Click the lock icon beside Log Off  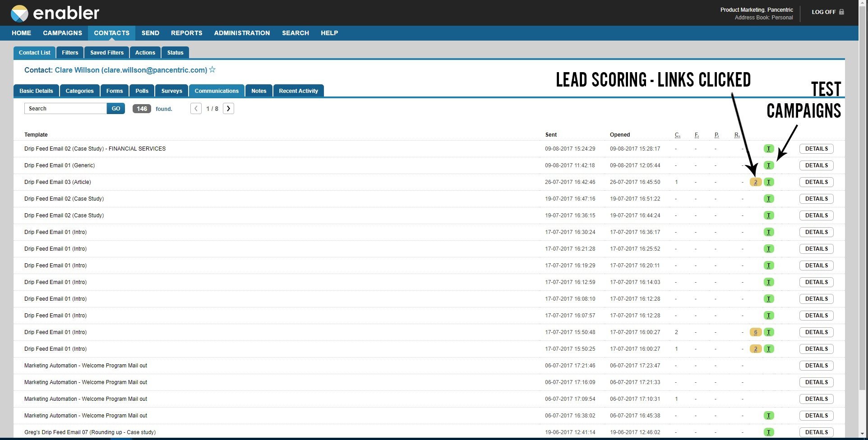[x=841, y=12]
